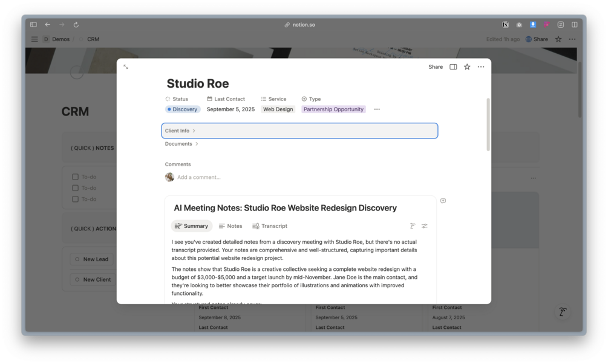The width and height of the screenshot is (608, 364).
Task: Switch peek mode with the side panel icon
Action: (x=453, y=67)
